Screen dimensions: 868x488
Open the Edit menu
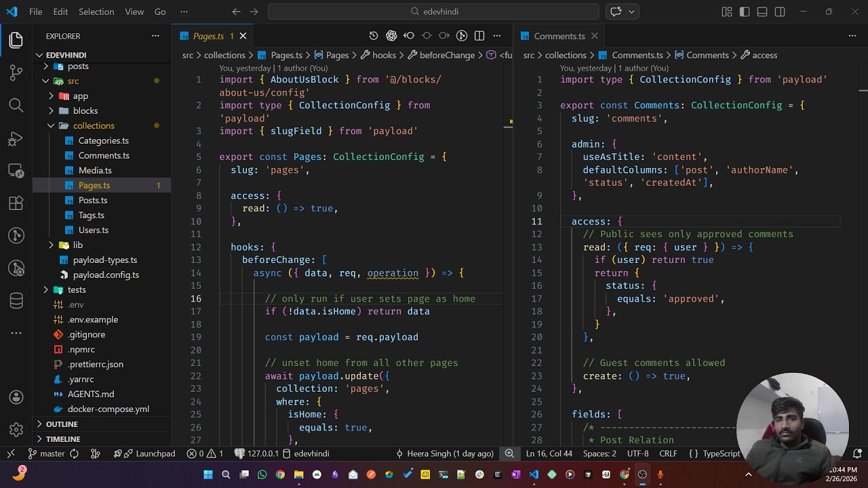point(60,12)
